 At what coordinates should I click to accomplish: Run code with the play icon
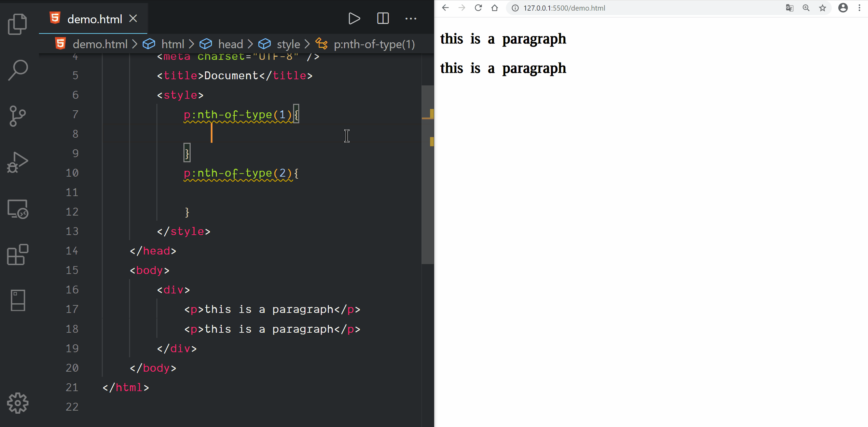click(354, 18)
